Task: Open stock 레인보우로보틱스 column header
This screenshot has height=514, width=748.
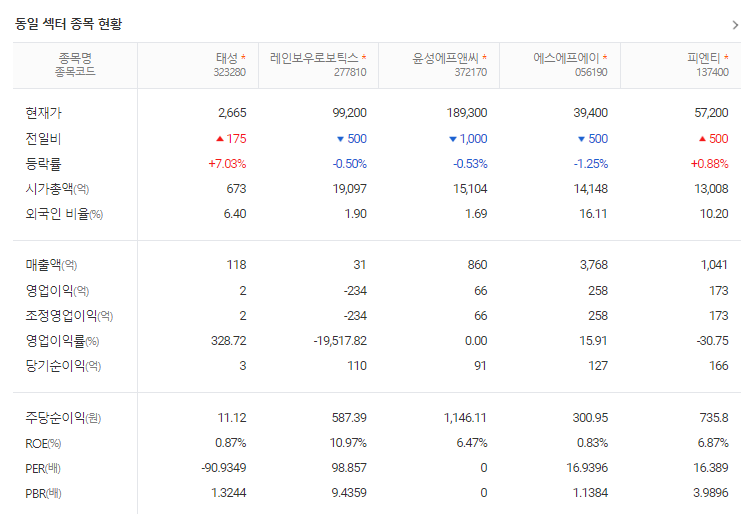Action: (315, 58)
